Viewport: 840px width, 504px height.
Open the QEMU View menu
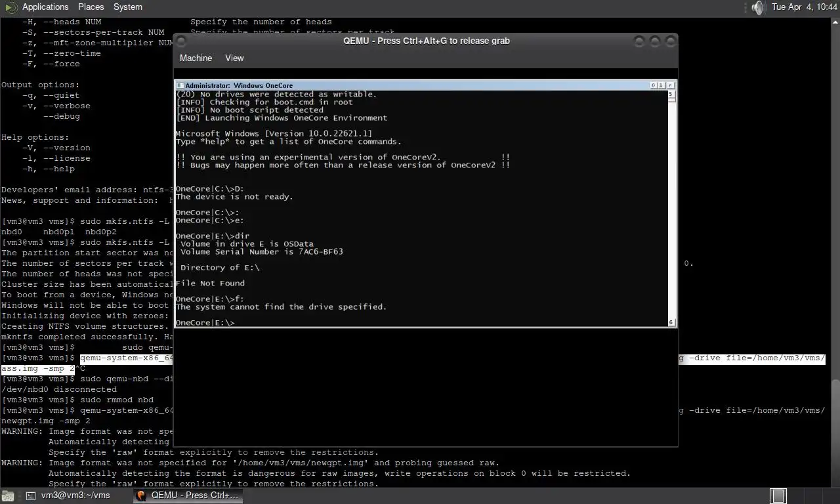pyautogui.click(x=234, y=58)
